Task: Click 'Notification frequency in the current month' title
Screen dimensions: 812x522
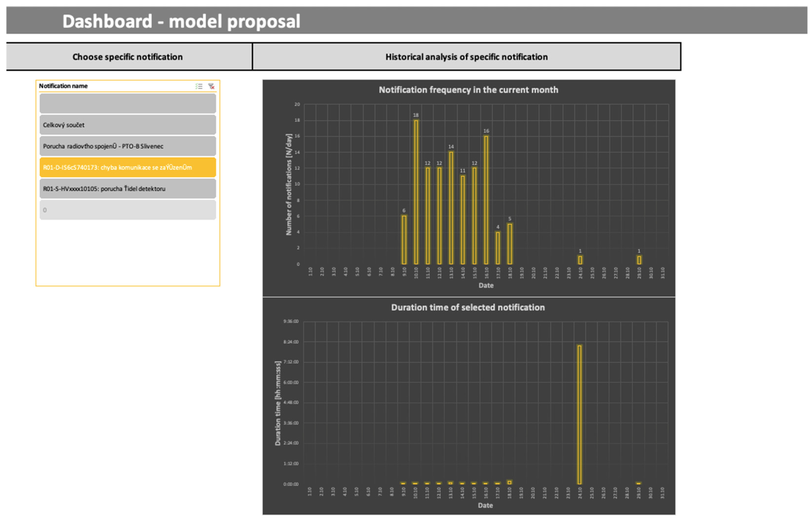Action: 468,90
